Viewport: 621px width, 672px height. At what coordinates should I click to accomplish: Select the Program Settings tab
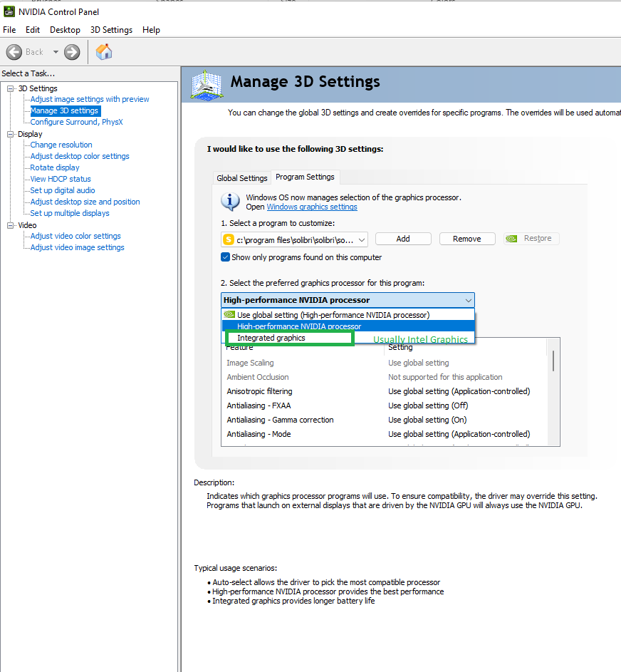pyautogui.click(x=305, y=177)
